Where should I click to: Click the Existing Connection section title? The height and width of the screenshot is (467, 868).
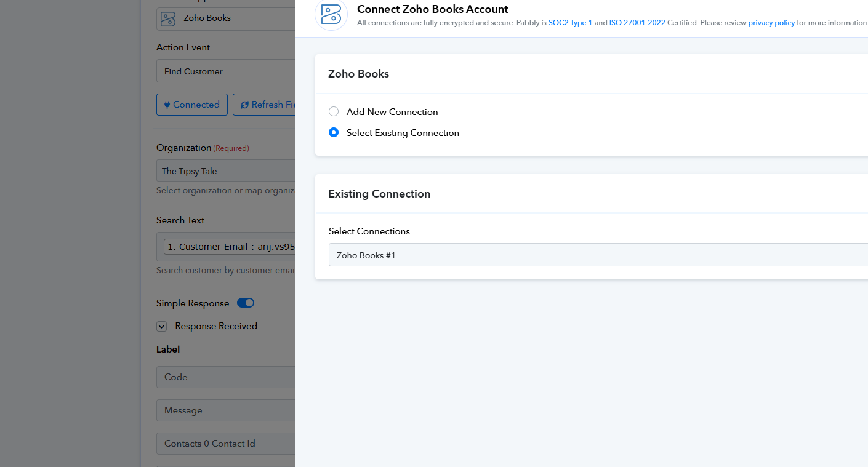coord(379,194)
